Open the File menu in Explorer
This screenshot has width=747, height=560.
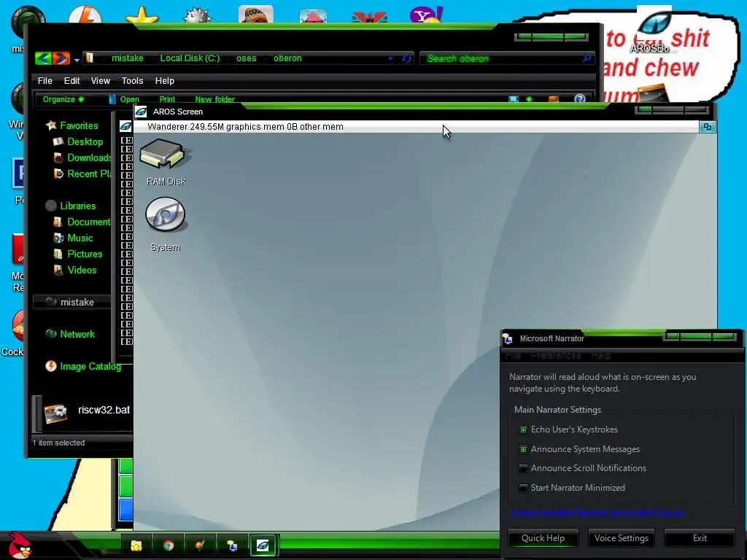(44, 80)
